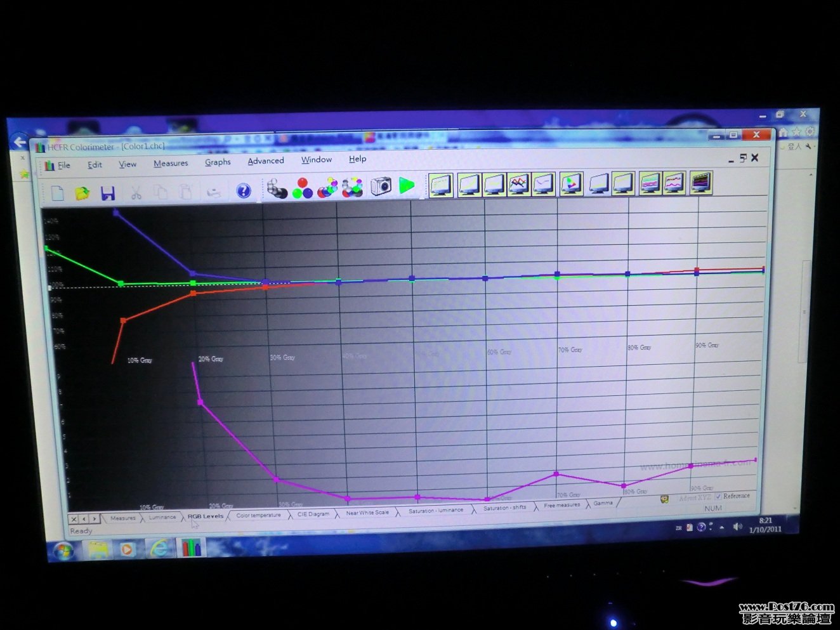Click the Copy toolbar icon
840x630 pixels.
tap(161, 192)
